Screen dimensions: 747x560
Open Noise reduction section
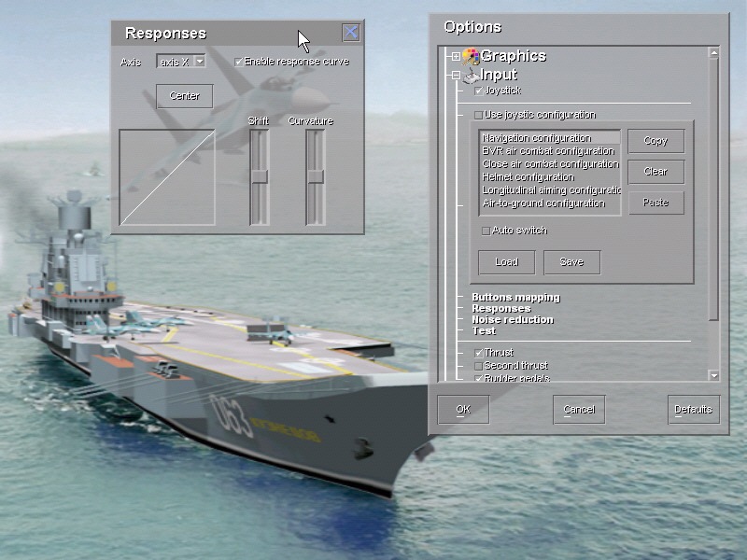coord(512,320)
